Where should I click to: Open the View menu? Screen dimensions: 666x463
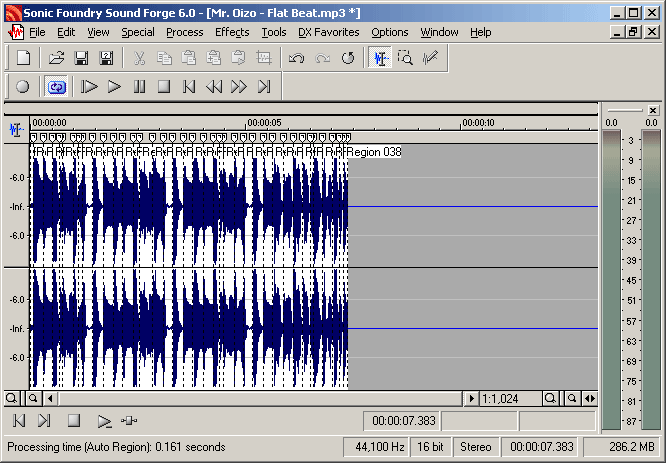tap(98, 32)
